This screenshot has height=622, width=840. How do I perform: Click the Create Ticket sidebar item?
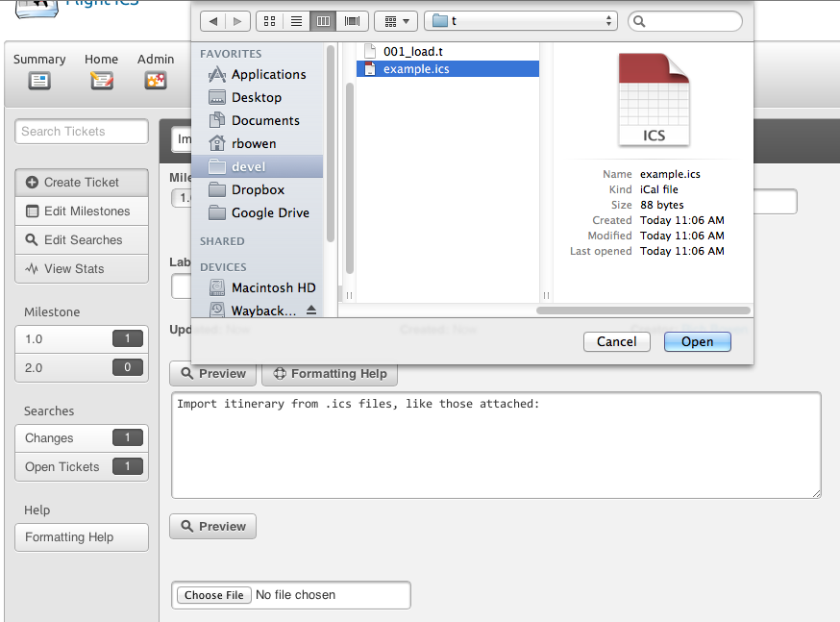point(82,182)
